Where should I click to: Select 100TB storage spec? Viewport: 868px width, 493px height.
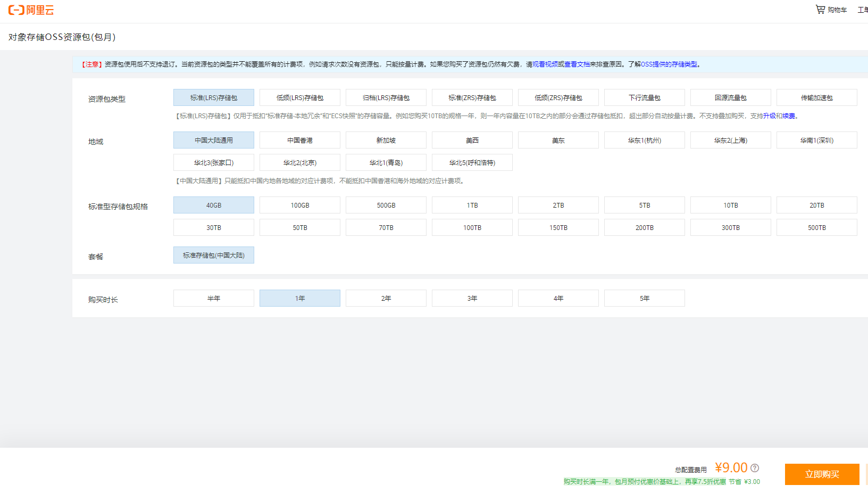pyautogui.click(x=472, y=227)
